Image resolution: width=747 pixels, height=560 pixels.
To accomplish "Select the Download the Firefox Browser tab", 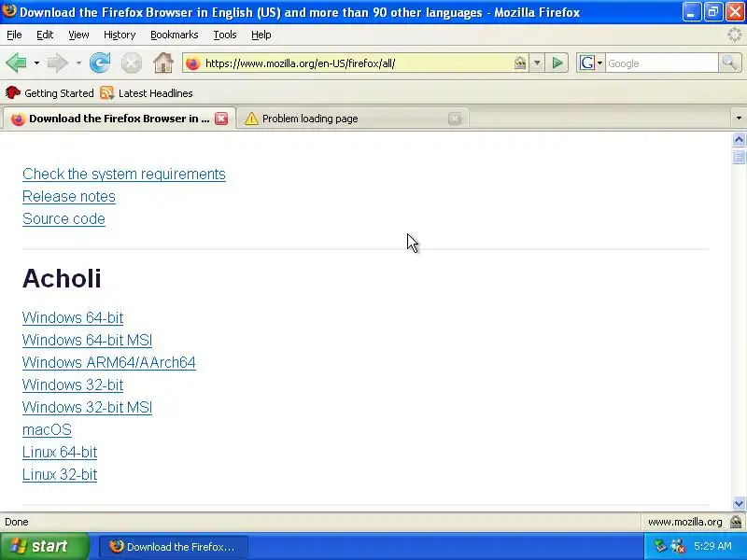I will 120,119.
